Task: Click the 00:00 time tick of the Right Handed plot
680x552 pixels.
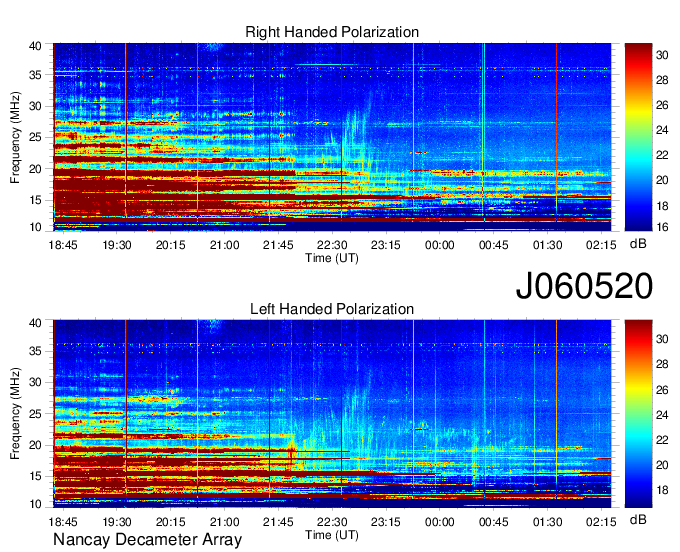Action: (439, 245)
